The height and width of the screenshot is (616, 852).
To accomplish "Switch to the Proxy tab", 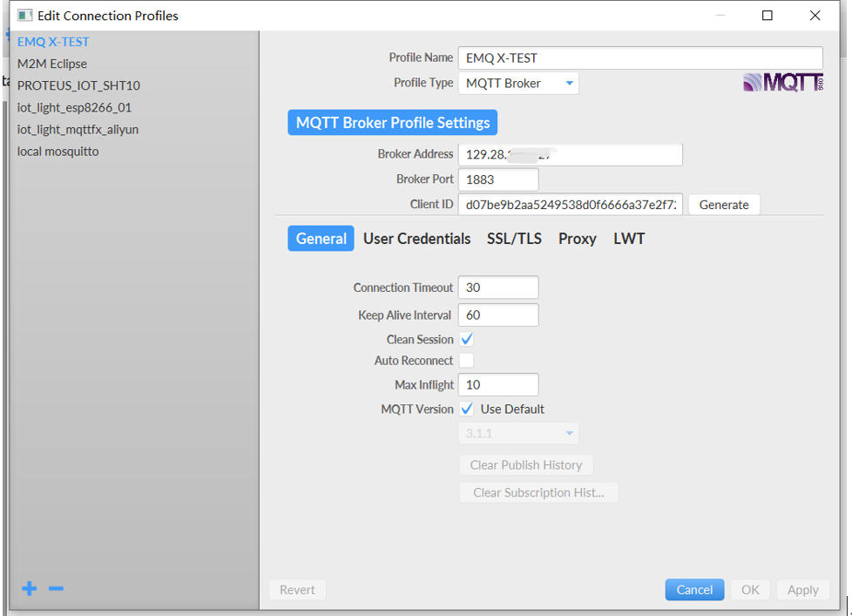I will tap(577, 238).
